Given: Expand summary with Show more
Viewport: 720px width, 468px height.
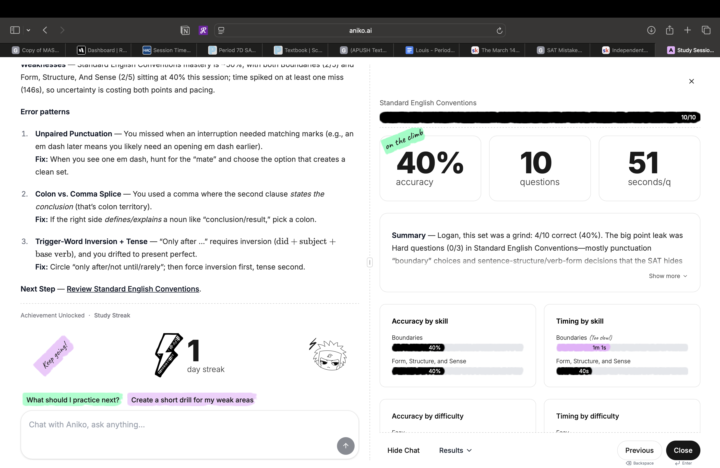Looking at the screenshot, I should coord(668,276).
